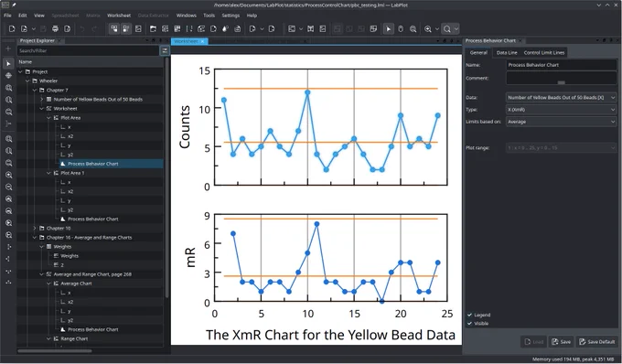Click the redo arrow in the toolbar

point(94,29)
